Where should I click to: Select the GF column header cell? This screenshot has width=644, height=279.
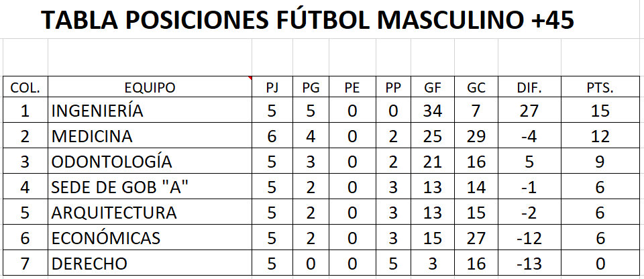[433, 87]
